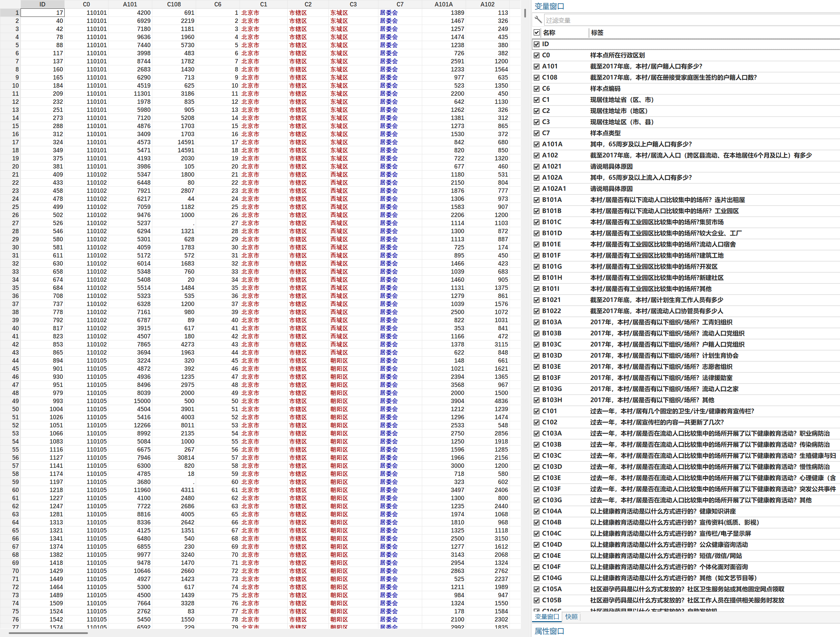This screenshot has height=637, width=840.
Task: Toggle checkbox for variable C104G
Action: (x=536, y=578)
